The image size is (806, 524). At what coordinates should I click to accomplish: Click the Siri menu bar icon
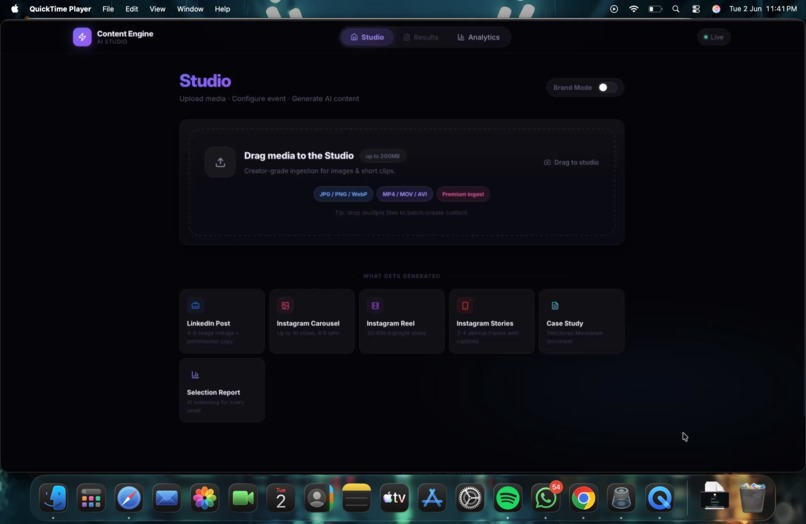(716, 9)
